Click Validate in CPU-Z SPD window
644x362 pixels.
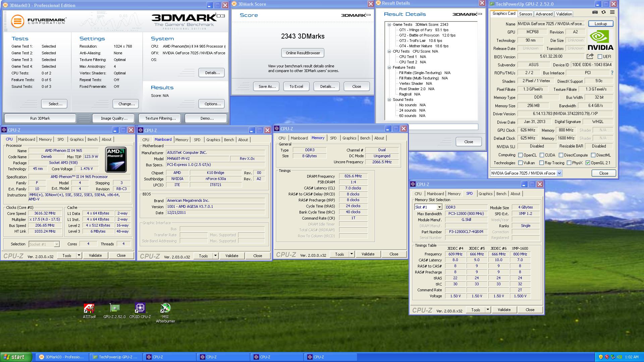(504, 310)
